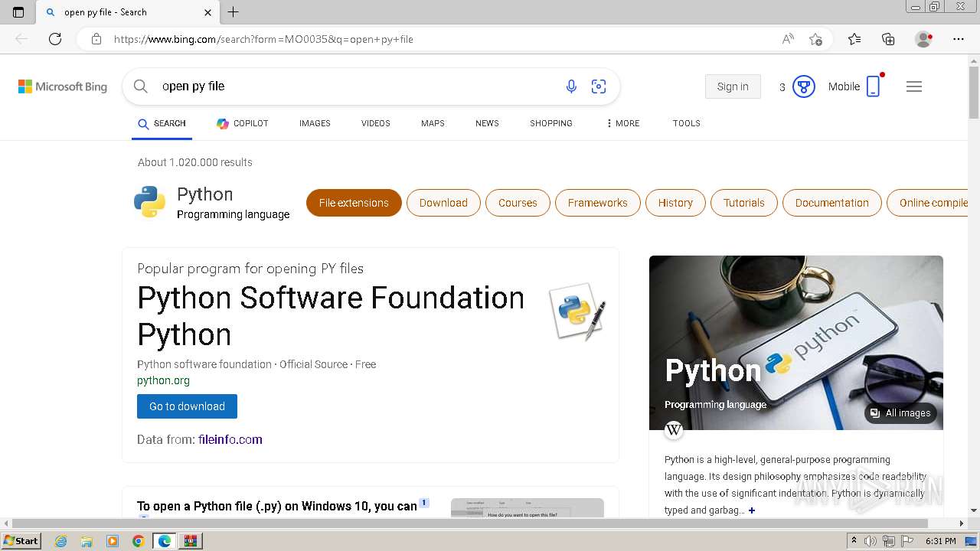View site information lock icon
This screenshot has height=551, width=980.
click(x=96, y=39)
